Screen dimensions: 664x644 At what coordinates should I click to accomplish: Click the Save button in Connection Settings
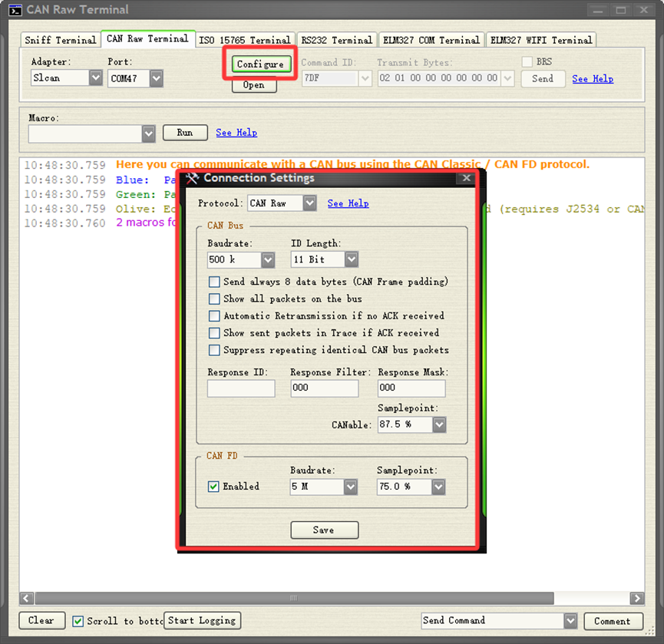tap(325, 530)
